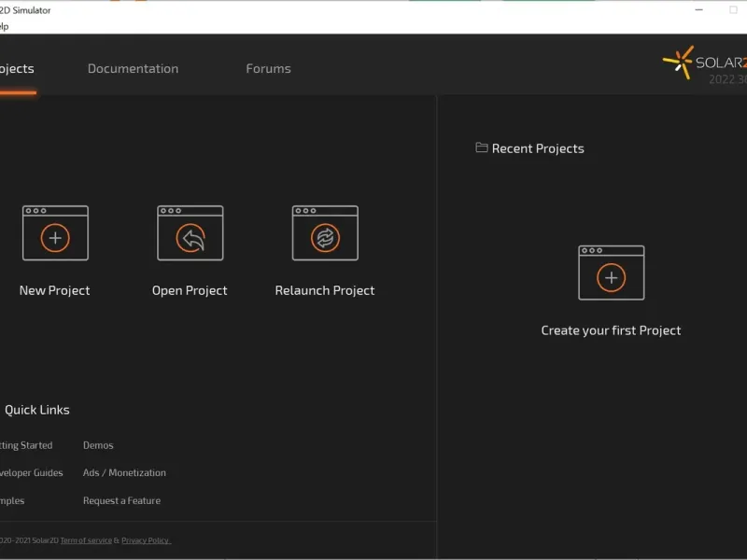Click the Recent Projects folder icon
The image size is (747, 560).
(x=482, y=147)
